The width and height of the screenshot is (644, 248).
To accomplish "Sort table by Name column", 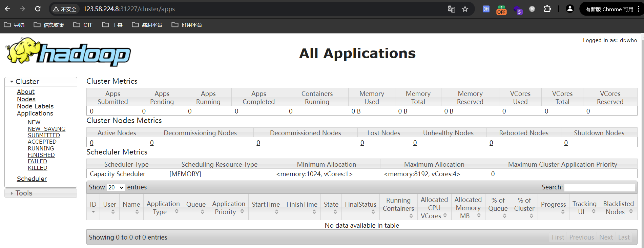I will (x=131, y=207).
